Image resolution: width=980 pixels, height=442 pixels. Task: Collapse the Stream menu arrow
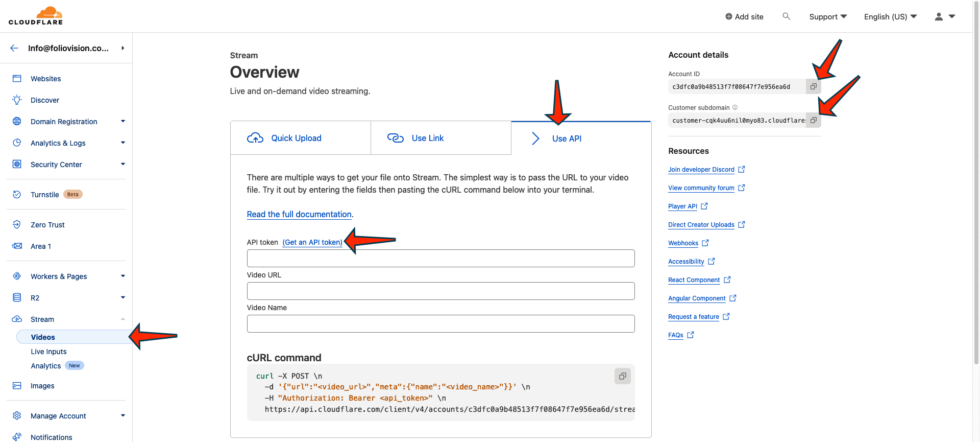pos(123,319)
